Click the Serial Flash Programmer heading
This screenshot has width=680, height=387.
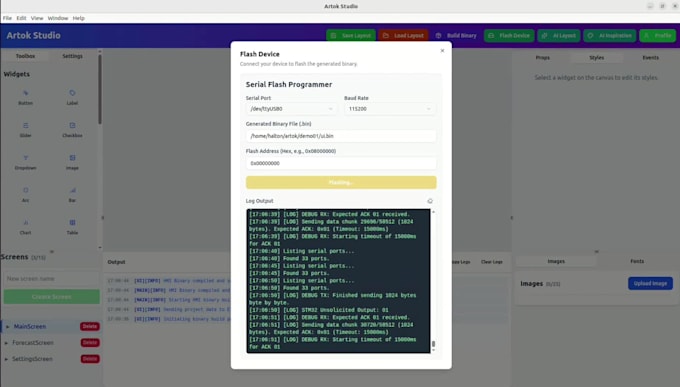[289, 85]
